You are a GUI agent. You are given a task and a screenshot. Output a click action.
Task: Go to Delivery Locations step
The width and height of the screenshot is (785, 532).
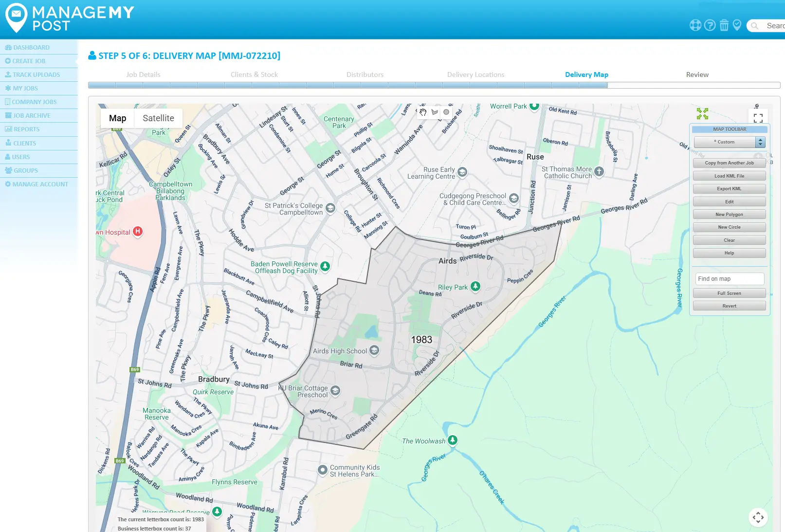click(x=475, y=74)
